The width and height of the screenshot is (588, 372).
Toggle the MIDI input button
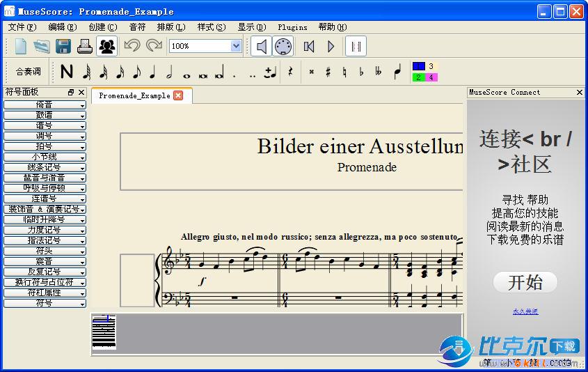click(283, 46)
